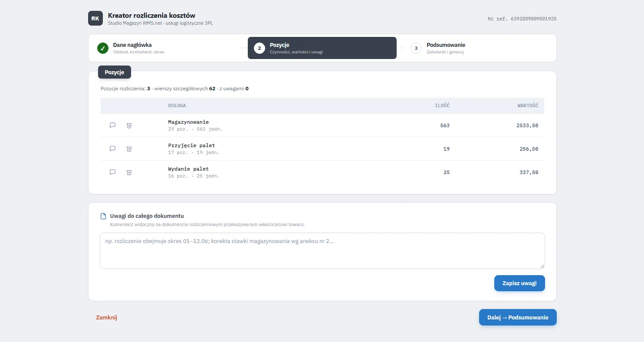The width and height of the screenshot is (644, 342).
Task: Click the step number 3 circle
Action: 416,48
